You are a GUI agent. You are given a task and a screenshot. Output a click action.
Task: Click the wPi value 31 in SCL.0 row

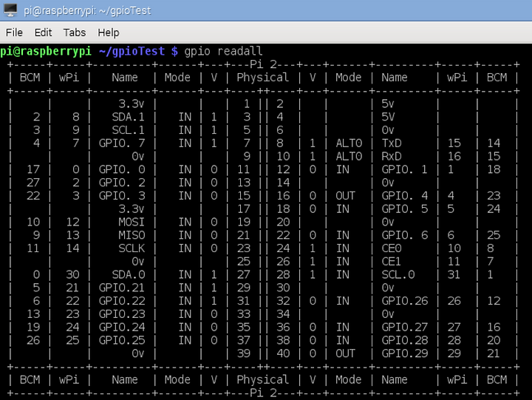point(454,274)
